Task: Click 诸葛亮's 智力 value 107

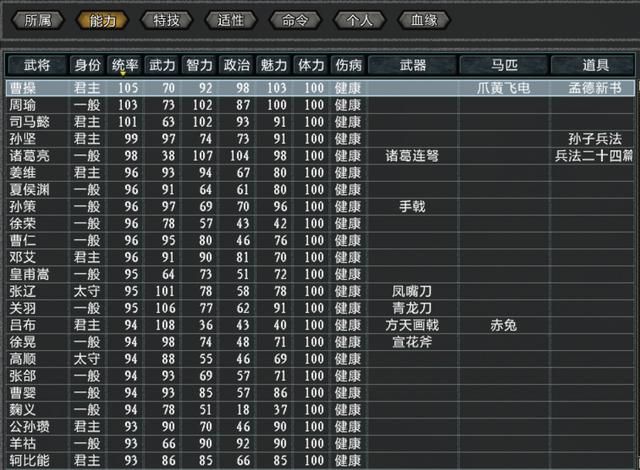Action: click(202, 156)
